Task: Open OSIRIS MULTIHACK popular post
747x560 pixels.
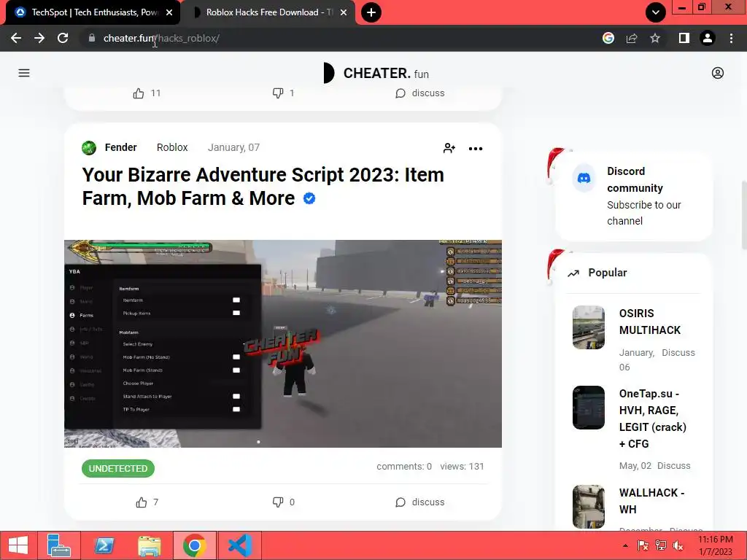Action: pyautogui.click(x=650, y=322)
